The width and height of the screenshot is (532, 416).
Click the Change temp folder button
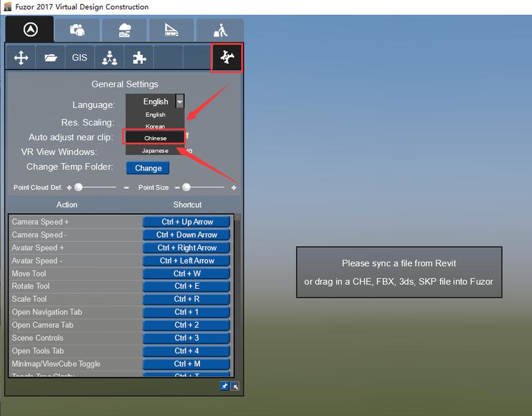point(148,168)
